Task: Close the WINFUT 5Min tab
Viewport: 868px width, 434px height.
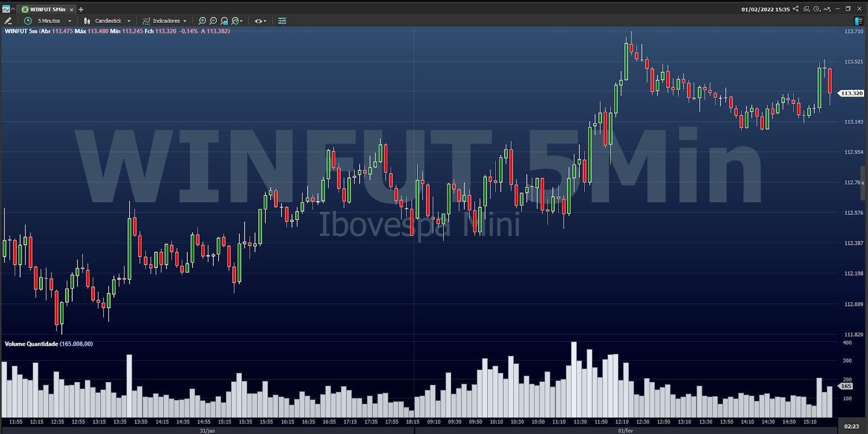Action: click(x=71, y=9)
